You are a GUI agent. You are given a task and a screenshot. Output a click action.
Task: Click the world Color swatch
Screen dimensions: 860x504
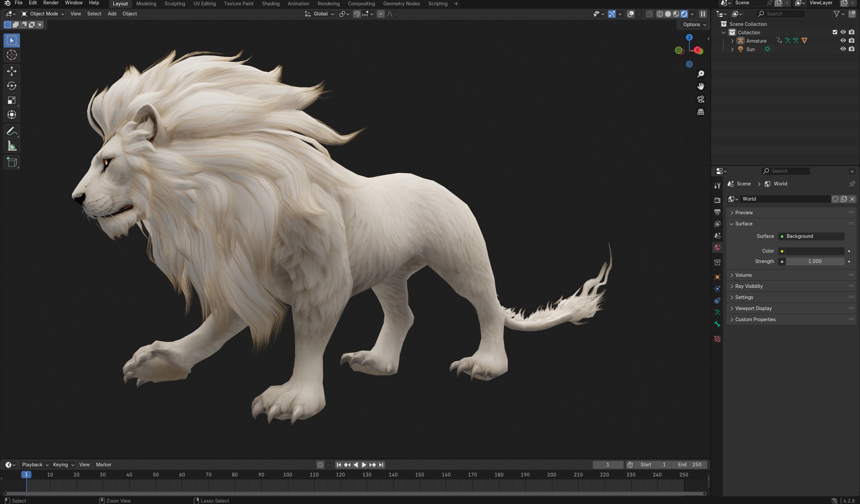point(815,251)
